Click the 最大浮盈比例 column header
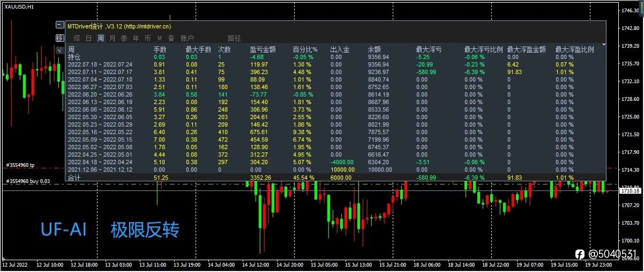Image resolution: width=644 pixels, height=272 pixels. [575, 49]
